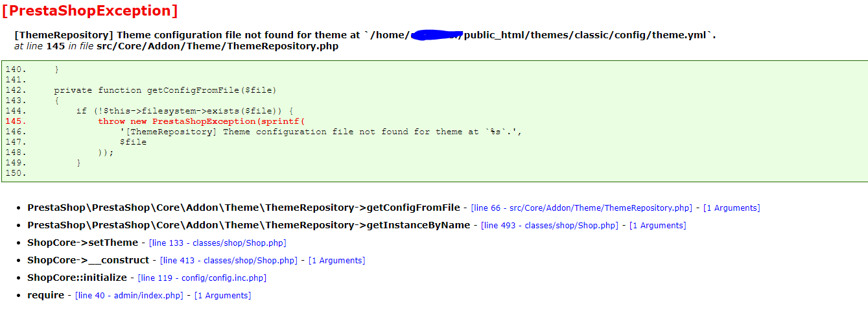This screenshot has width=868, height=310.
Task: Click trace text 'ThemeRepository->getConfigFromFile'
Action: (x=243, y=208)
